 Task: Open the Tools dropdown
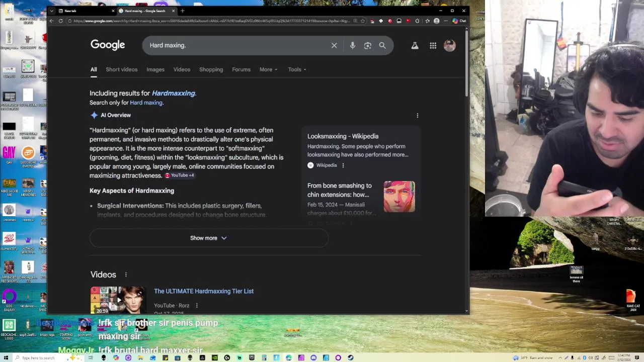click(x=297, y=69)
